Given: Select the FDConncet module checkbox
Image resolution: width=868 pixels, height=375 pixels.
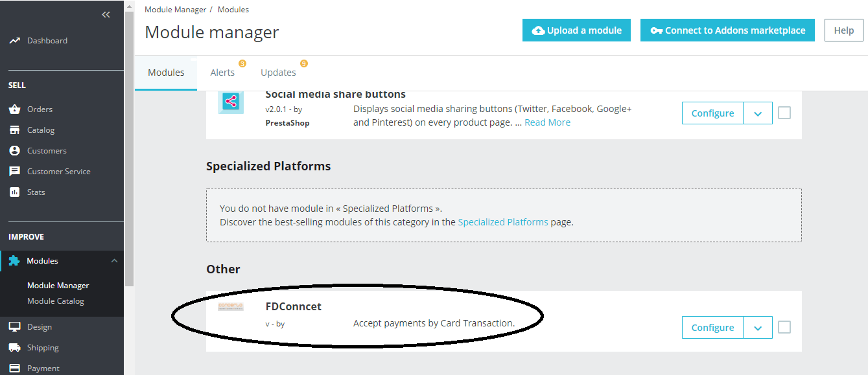Looking at the screenshot, I should 784,327.
